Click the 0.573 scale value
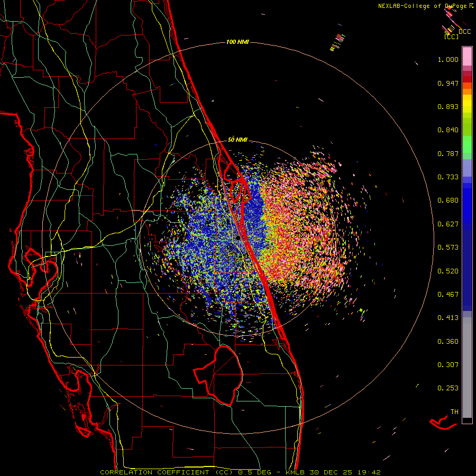This screenshot has width=476, height=476. [x=448, y=248]
